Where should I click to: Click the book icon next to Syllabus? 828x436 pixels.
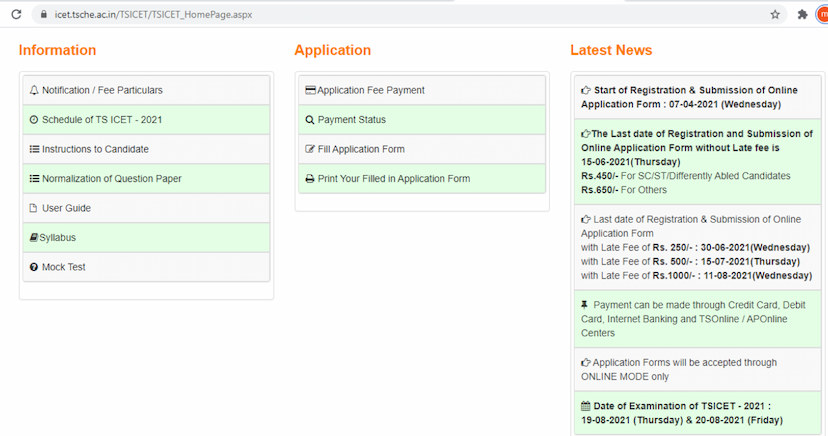(x=34, y=238)
